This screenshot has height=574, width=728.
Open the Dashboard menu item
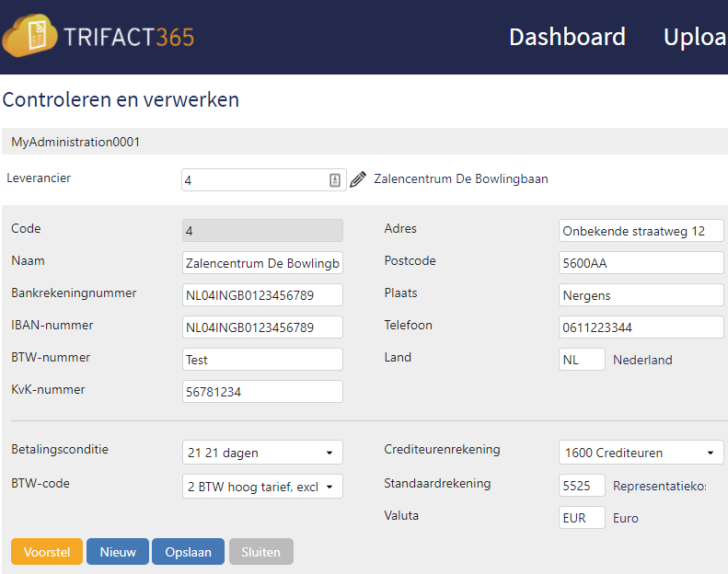click(567, 37)
